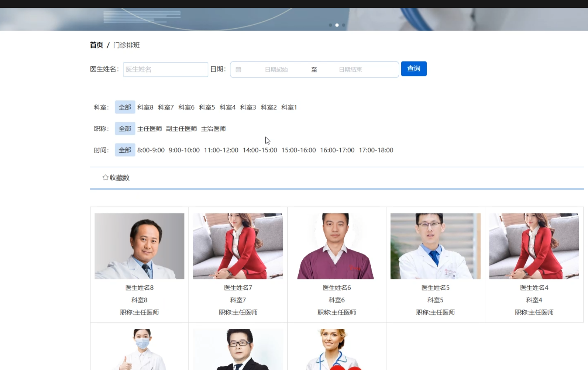
Task: Open the 日期起始 start date picker
Action: point(276,70)
